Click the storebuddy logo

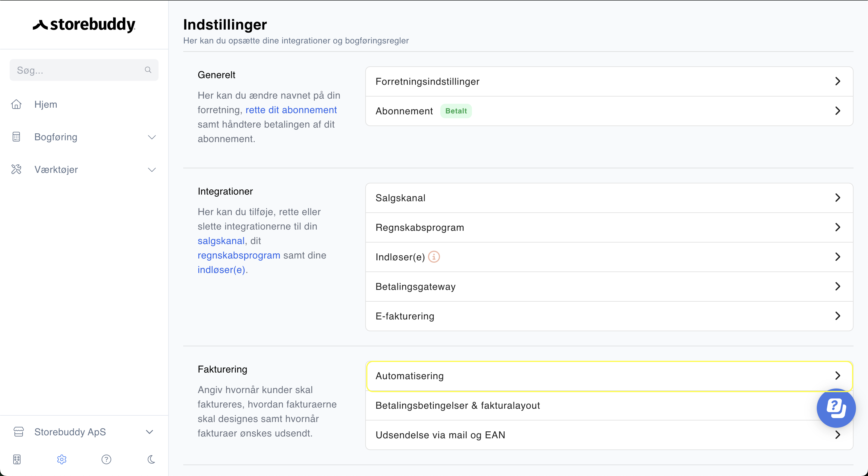84,25
